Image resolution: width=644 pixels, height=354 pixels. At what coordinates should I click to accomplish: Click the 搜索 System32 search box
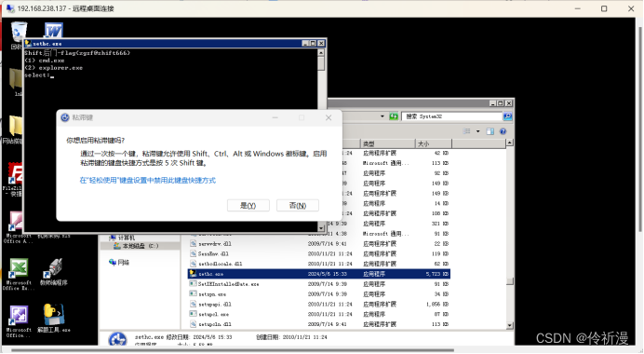tap(451, 116)
